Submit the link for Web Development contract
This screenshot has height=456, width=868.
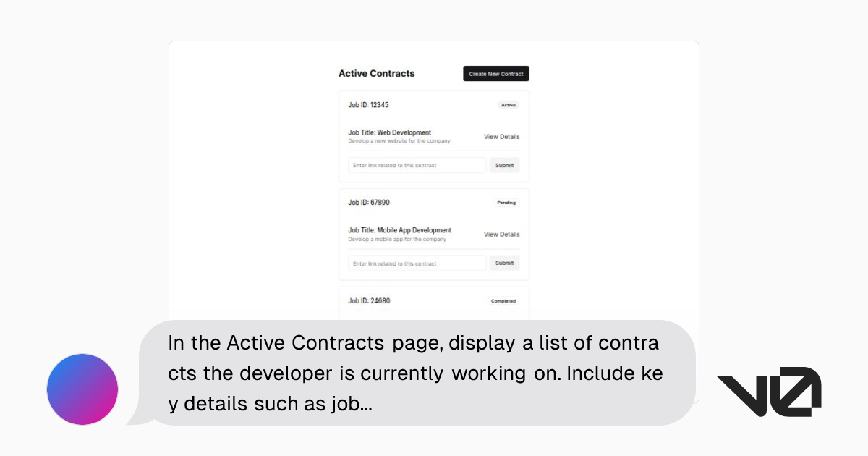tap(504, 165)
